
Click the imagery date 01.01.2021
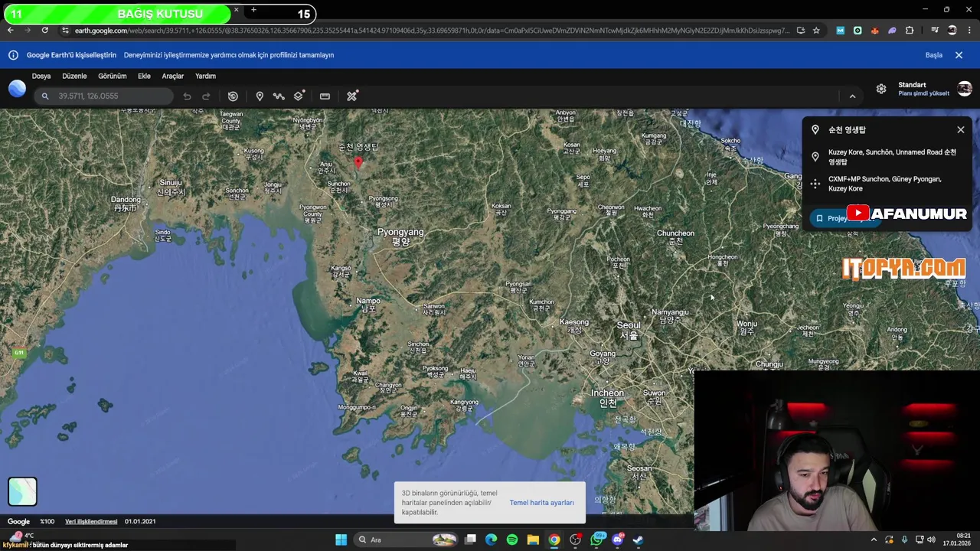140,521
